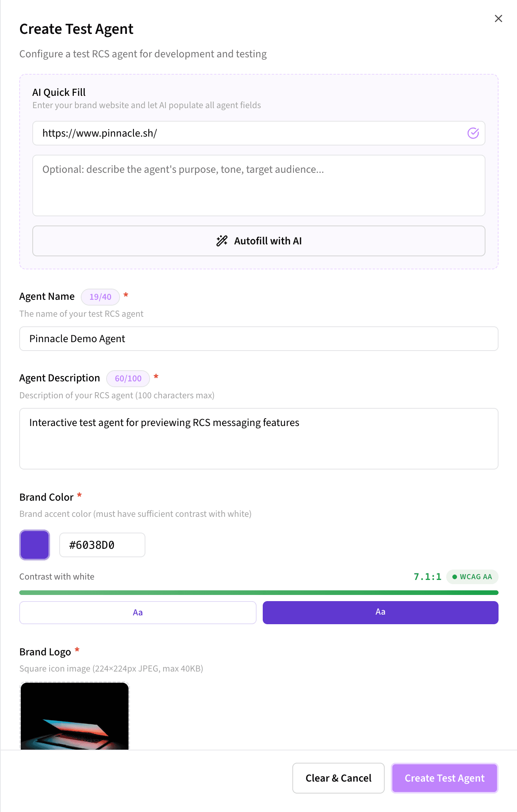Viewport: 517px width, 812px height.
Task: Trigger Autofill with AI
Action: 258,241
